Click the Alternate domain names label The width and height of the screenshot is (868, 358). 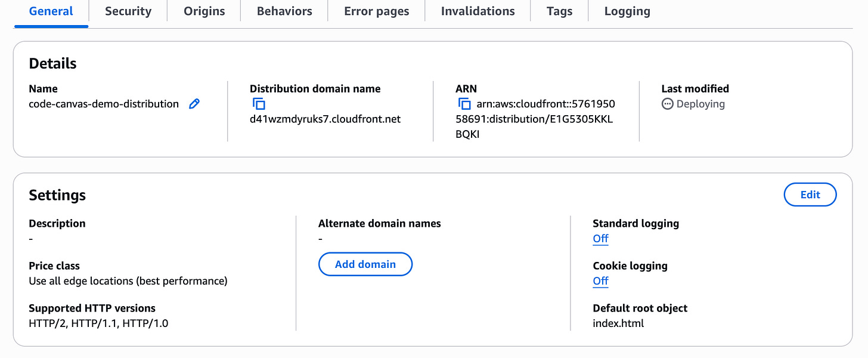tap(380, 224)
